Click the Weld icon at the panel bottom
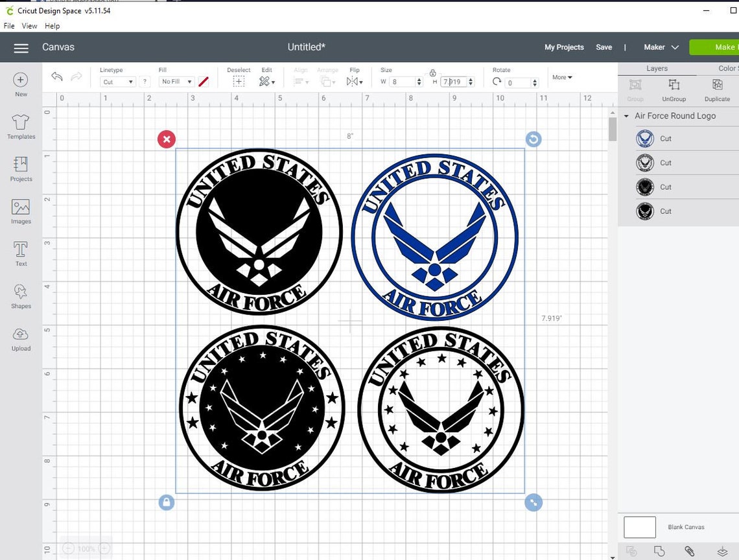 660,551
